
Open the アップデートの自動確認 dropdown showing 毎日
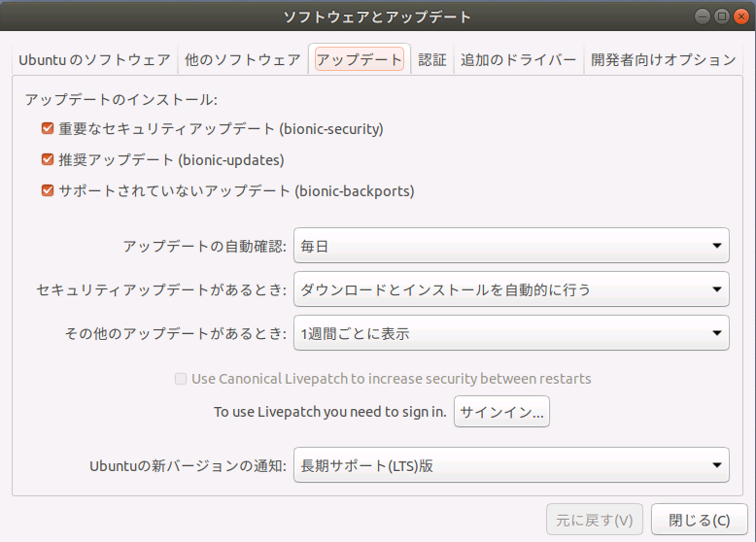pos(511,246)
